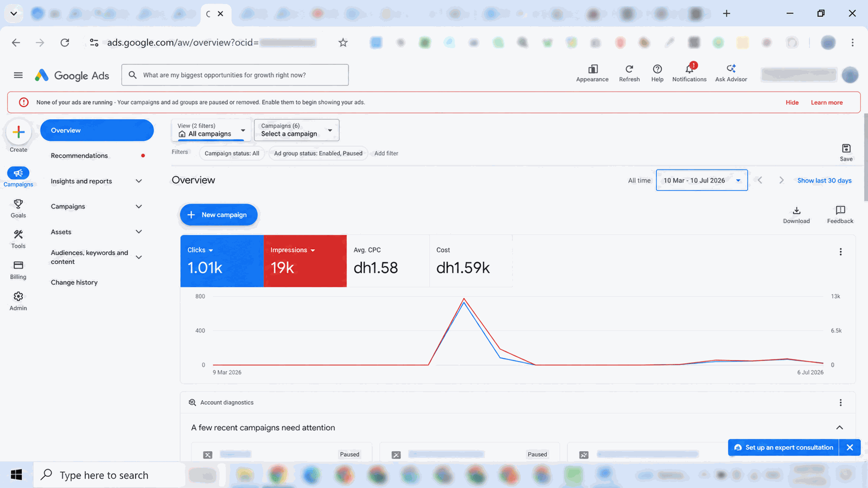Open the Windows Start menu
Viewport: 868px width, 488px height.
tap(16, 475)
